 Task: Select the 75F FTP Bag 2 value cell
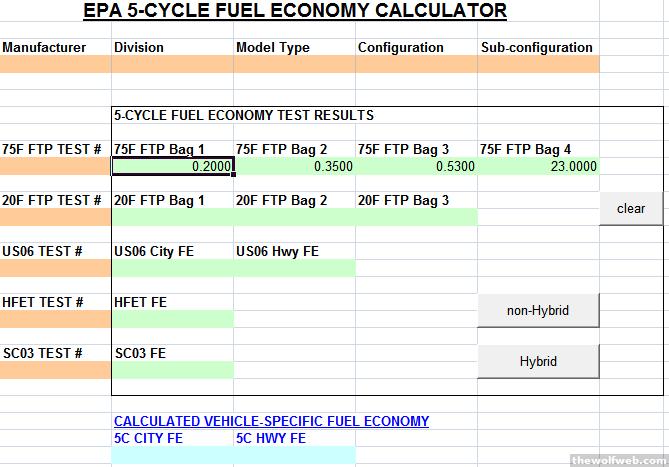295,167
